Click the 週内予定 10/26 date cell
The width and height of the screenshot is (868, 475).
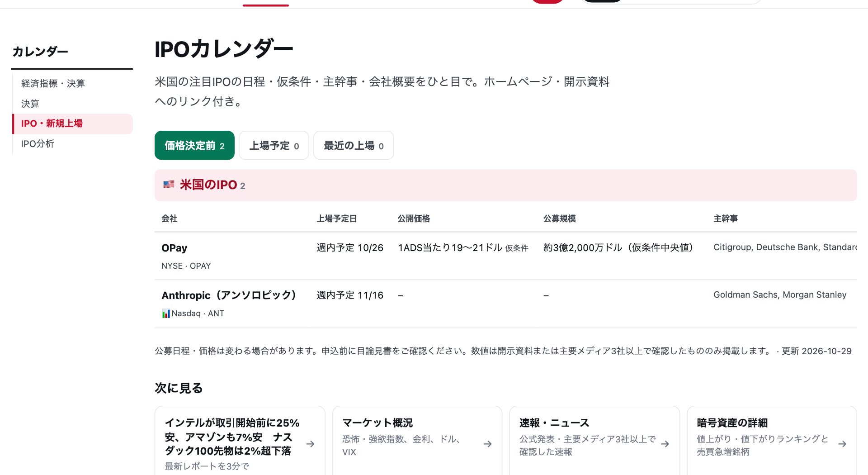[350, 248]
